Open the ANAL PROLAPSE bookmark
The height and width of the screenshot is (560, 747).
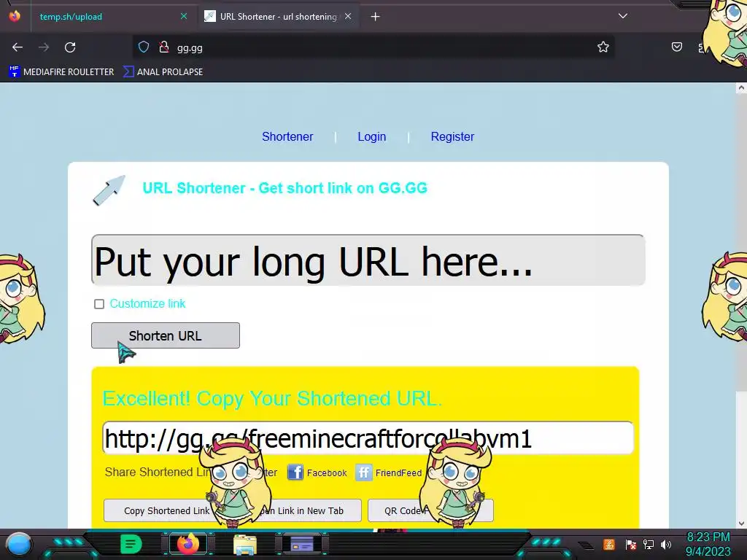[x=163, y=72]
